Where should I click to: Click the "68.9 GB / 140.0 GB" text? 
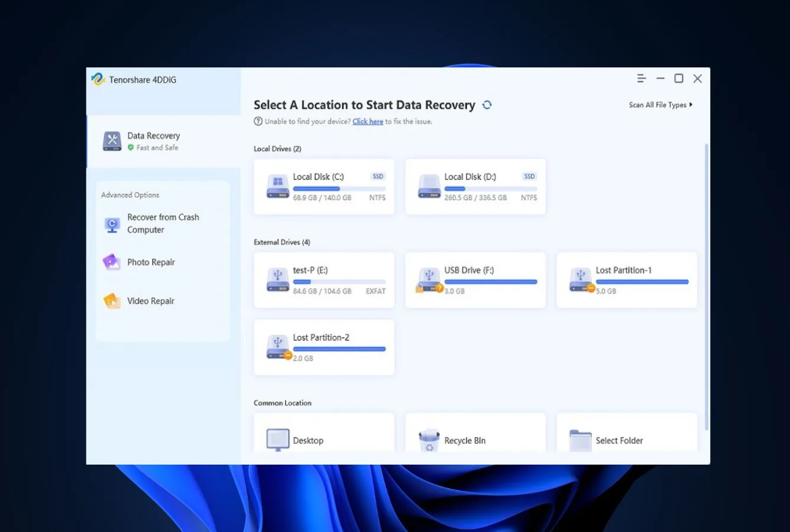click(322, 198)
